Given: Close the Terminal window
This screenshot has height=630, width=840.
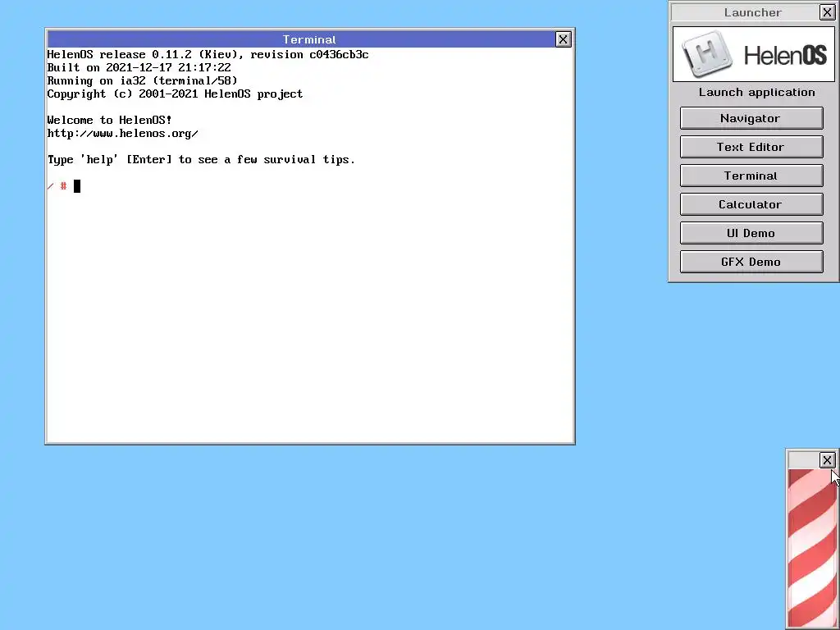Looking at the screenshot, I should [x=563, y=39].
